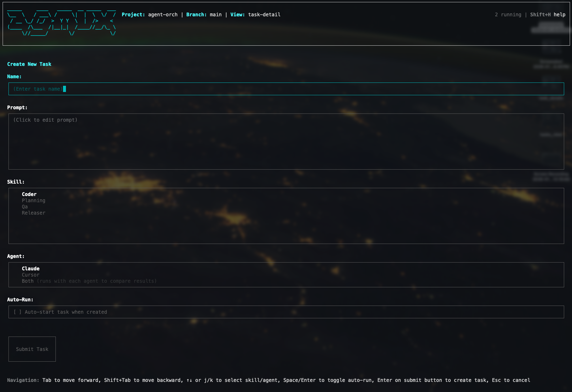Pick the Releaser skill

(x=33, y=213)
